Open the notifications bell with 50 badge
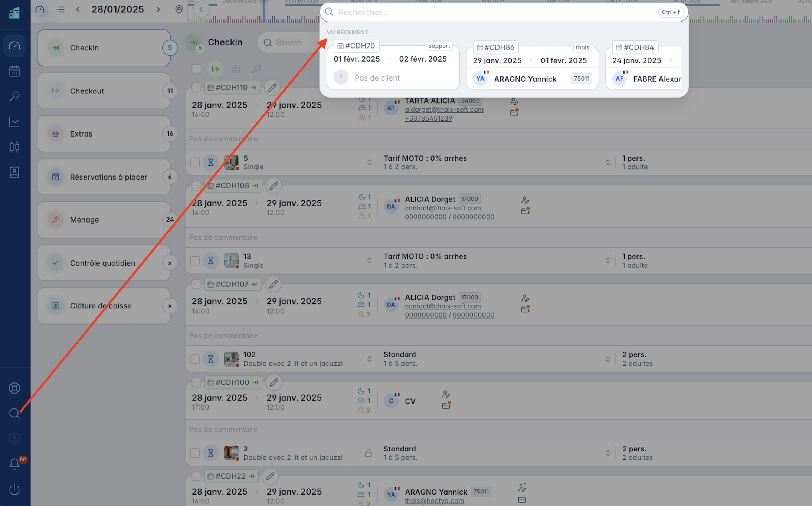Screen dimensions: 812x506 click(15, 463)
